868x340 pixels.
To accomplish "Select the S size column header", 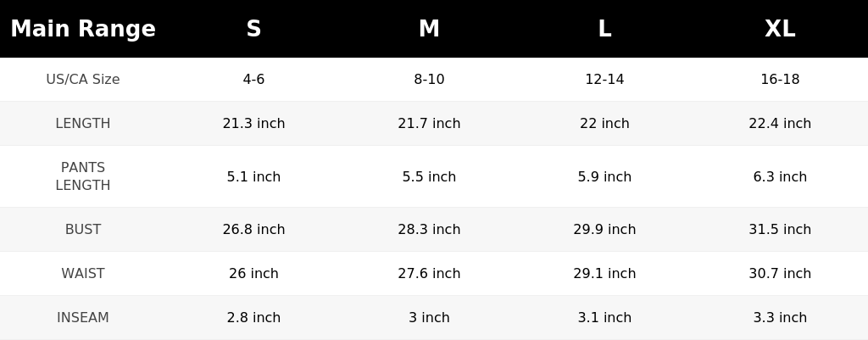I will tap(253, 29).
